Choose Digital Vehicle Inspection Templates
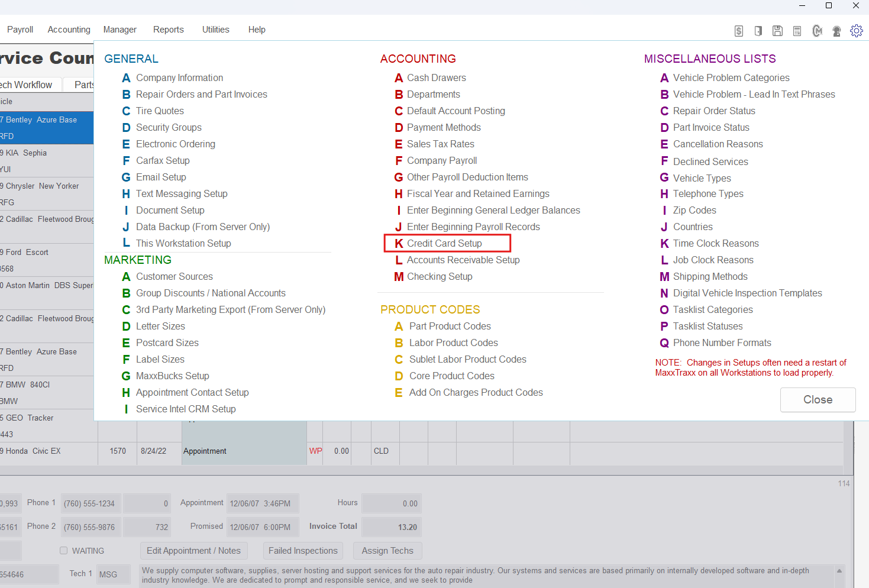The height and width of the screenshot is (588, 869). click(747, 293)
